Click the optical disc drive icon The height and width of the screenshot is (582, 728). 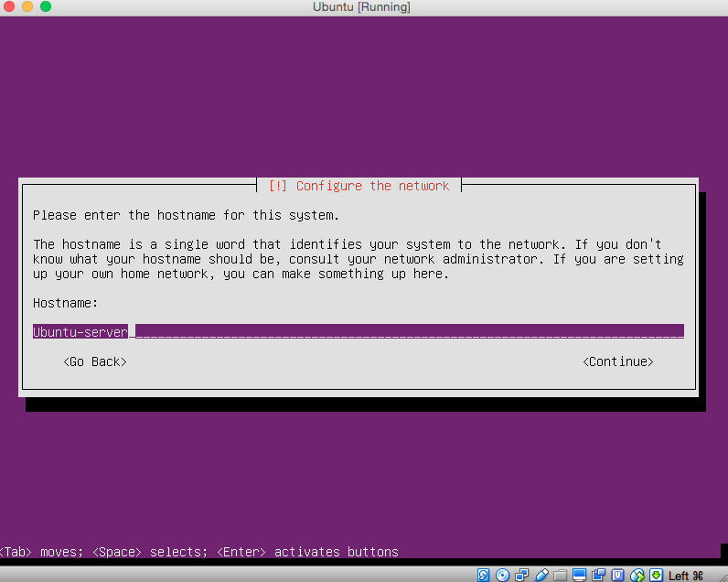point(502,575)
